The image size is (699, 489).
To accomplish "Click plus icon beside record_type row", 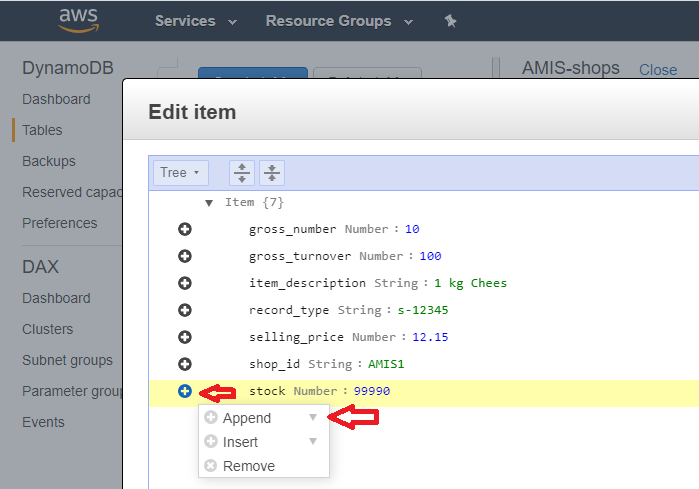I will click(x=184, y=310).
